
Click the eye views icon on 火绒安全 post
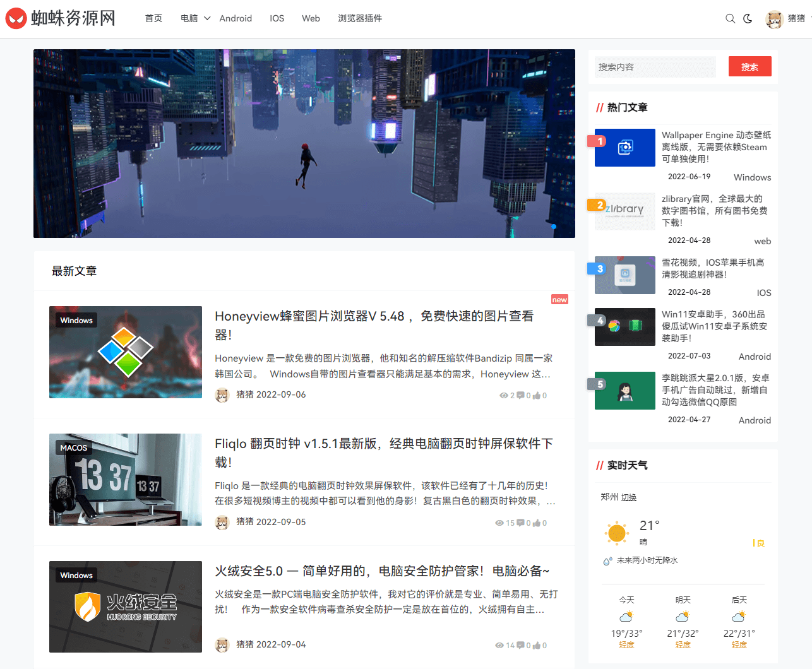tap(499, 646)
